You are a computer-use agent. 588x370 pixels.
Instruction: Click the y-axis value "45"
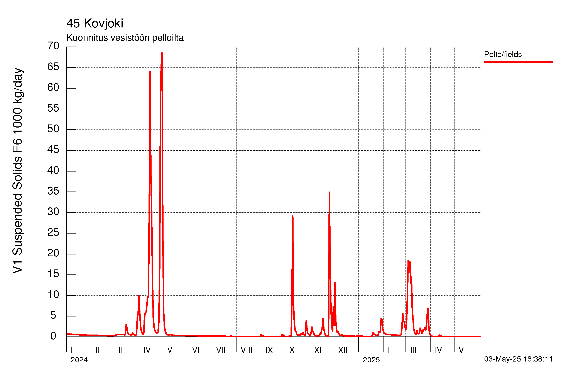tap(53, 149)
